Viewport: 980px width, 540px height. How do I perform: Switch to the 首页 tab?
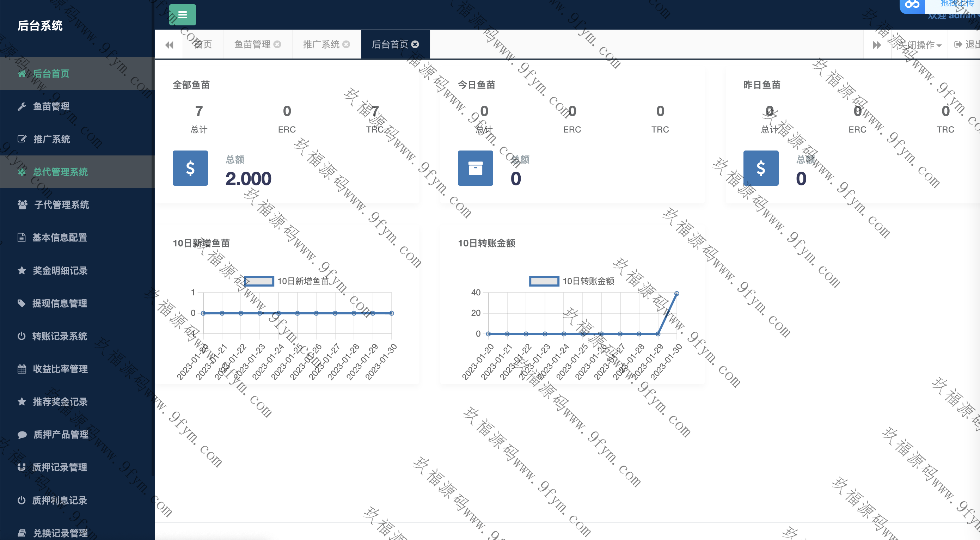click(203, 44)
